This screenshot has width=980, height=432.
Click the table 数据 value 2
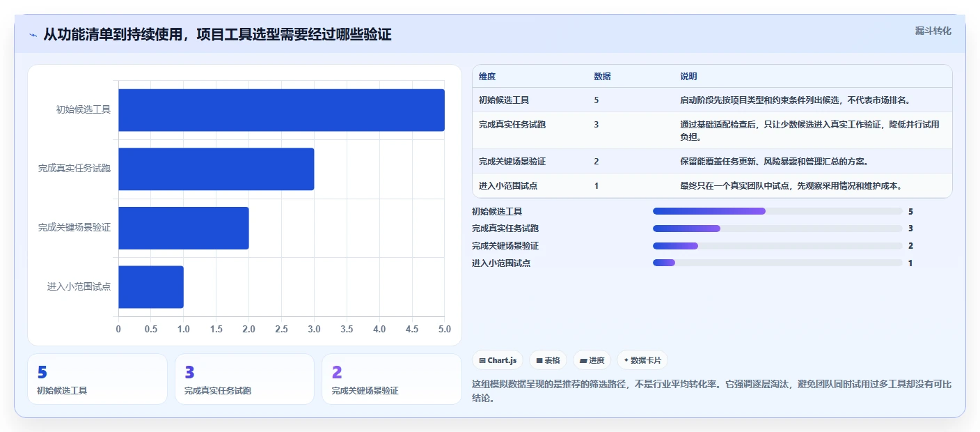click(596, 162)
